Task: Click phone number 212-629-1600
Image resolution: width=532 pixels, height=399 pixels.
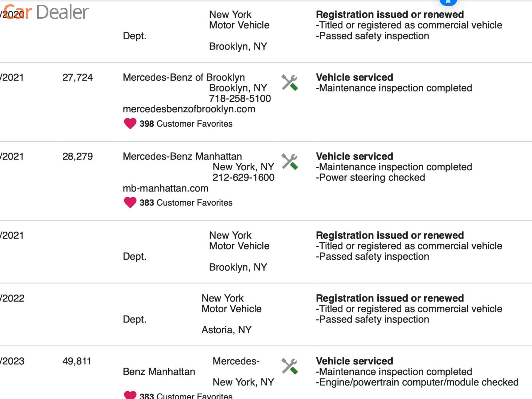Action: (x=243, y=178)
